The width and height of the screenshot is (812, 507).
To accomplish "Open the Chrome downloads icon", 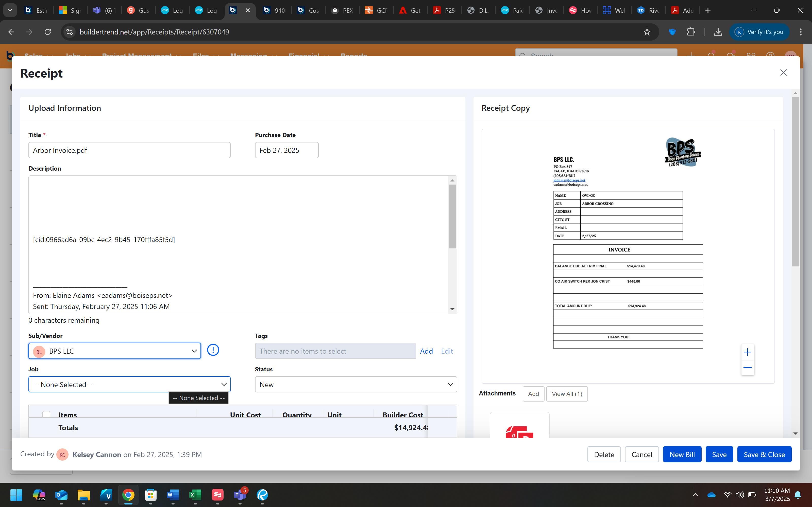I will coord(718,32).
